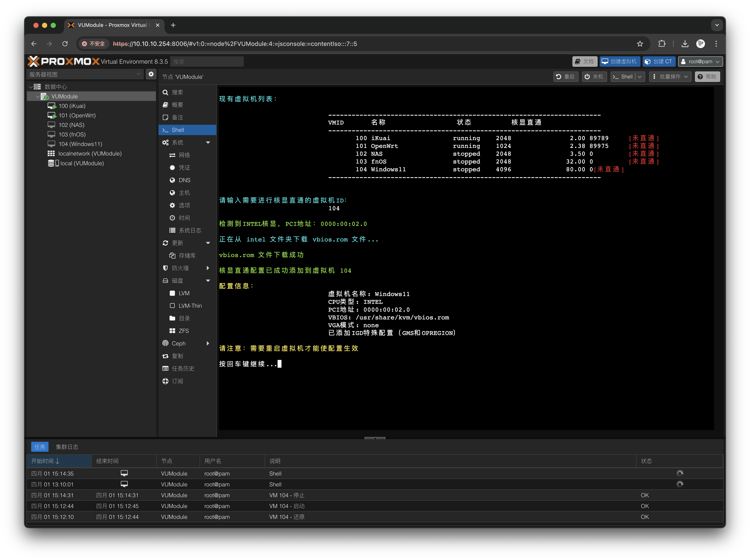Image resolution: width=750 pixels, height=560 pixels.
Task: Open the 防火墙 firewall menu item
Action: coord(180,268)
